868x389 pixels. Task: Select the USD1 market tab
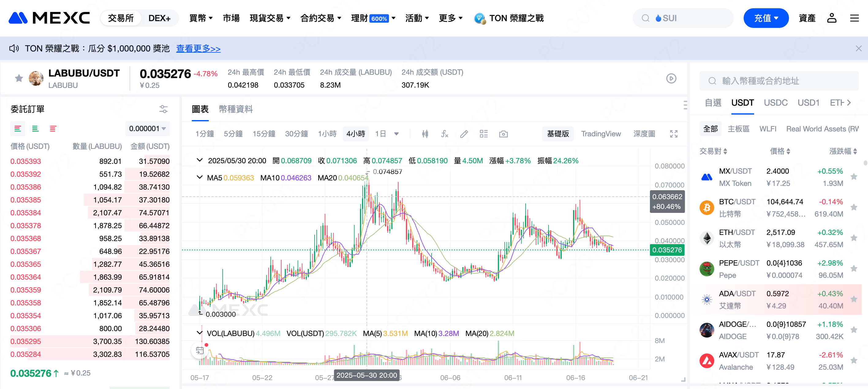[x=808, y=103]
